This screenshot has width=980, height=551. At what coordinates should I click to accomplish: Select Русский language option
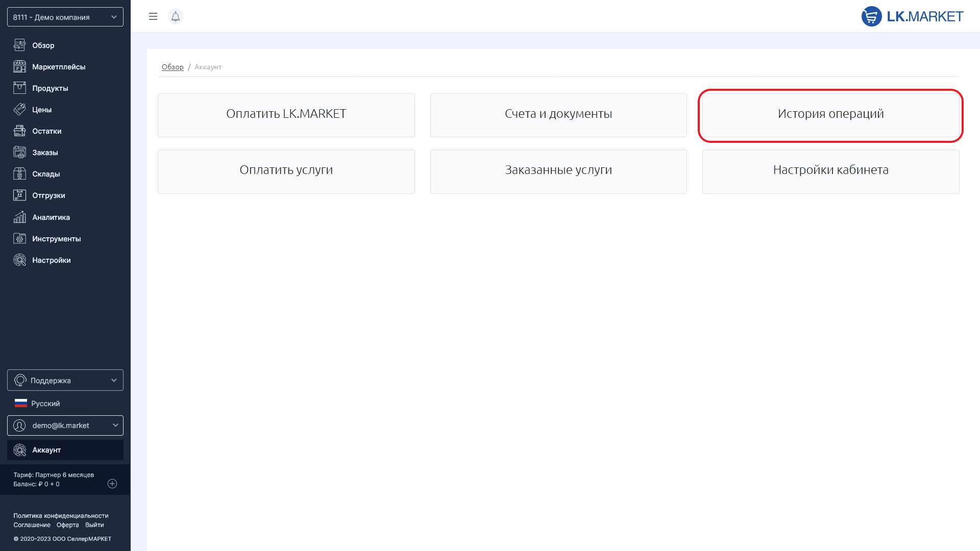pos(45,403)
